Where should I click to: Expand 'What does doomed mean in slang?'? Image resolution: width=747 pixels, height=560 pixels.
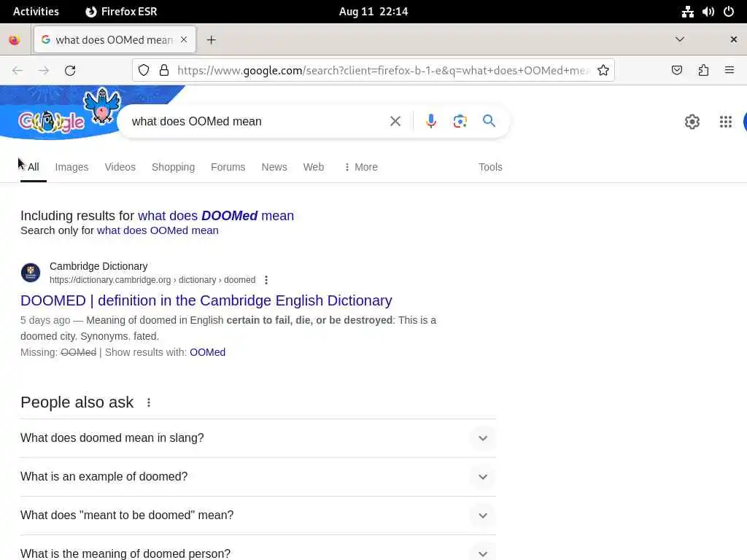tap(258, 438)
